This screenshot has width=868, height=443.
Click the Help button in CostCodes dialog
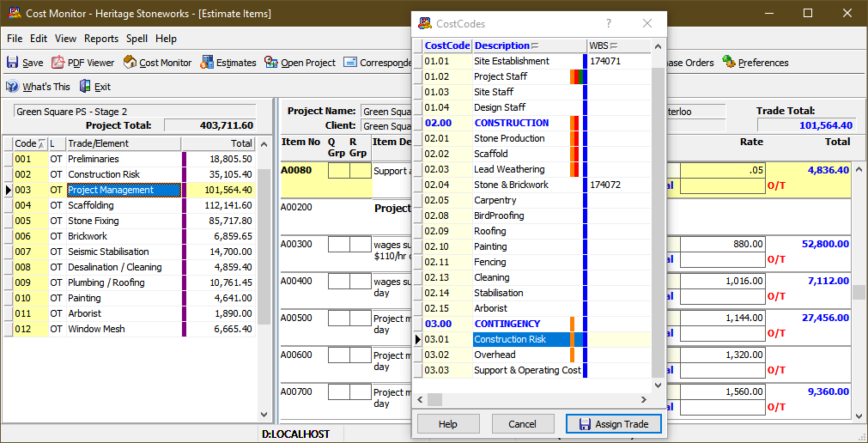pos(448,424)
